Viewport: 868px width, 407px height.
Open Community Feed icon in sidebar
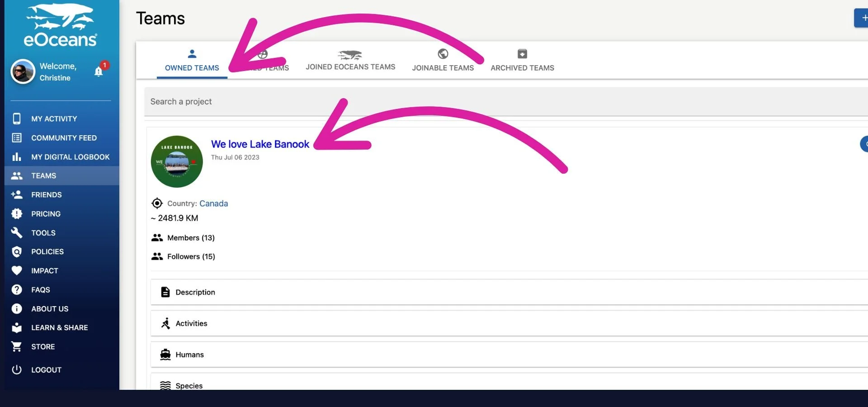[17, 137]
